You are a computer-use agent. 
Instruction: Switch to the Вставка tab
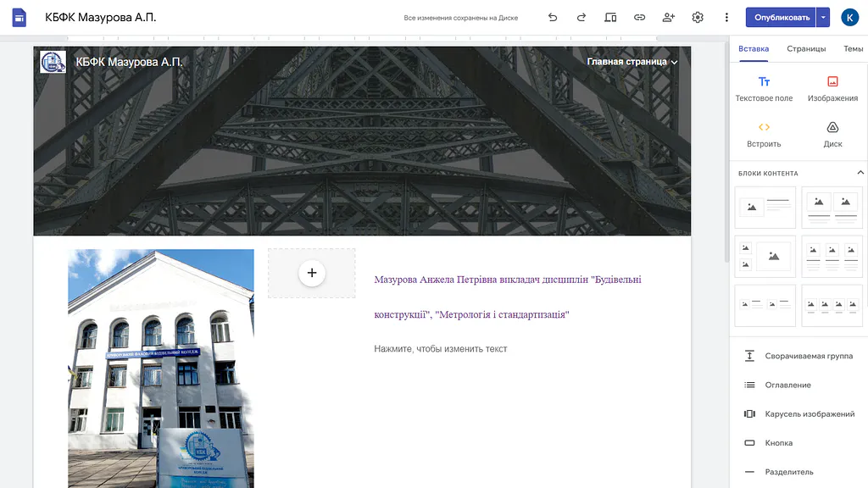tap(754, 48)
